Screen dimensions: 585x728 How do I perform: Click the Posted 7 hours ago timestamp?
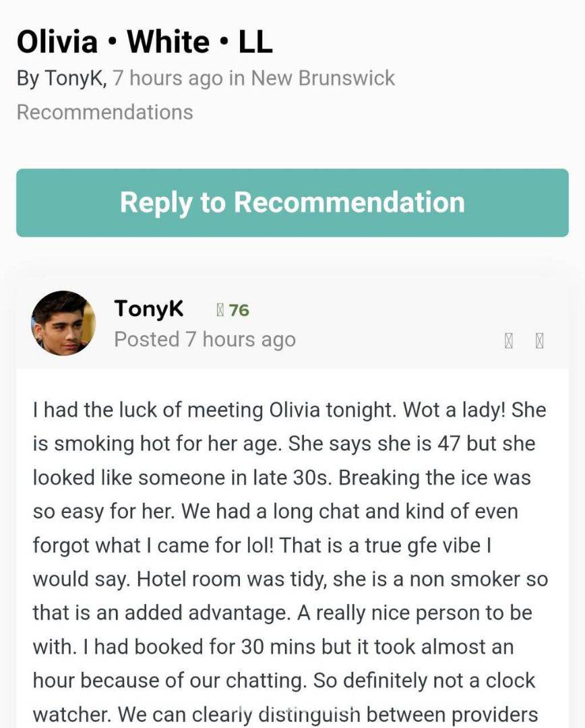(204, 340)
